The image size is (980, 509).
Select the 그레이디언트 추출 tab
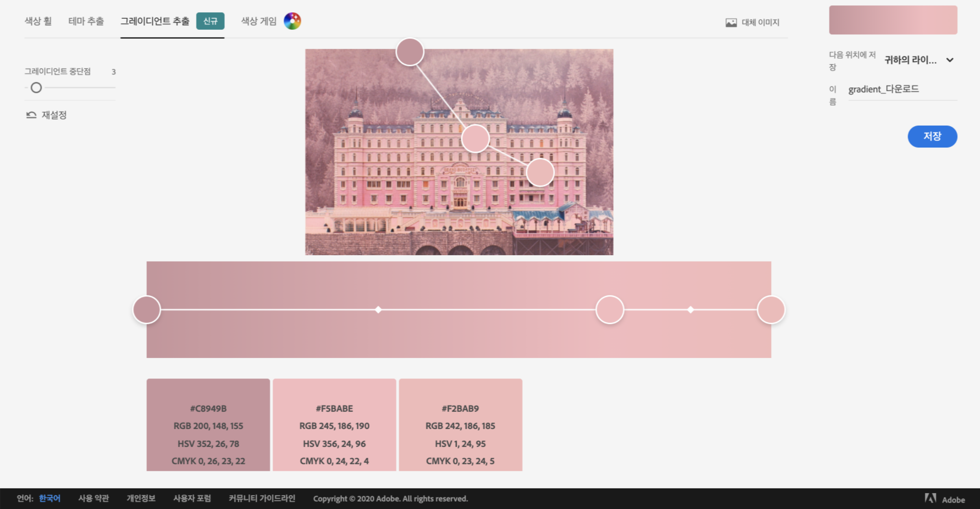tap(155, 21)
